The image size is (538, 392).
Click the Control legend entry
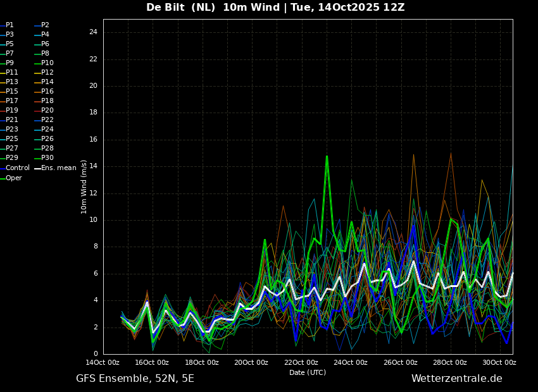15,168
